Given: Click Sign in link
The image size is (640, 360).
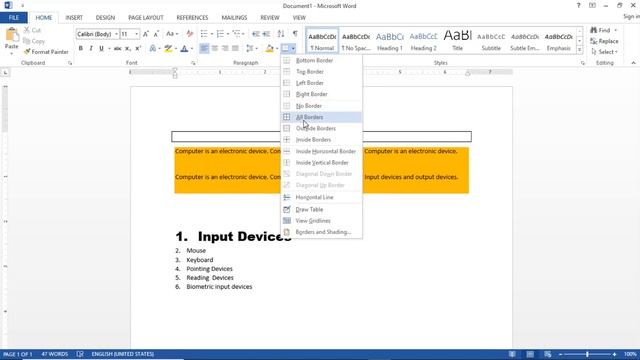Looking at the screenshot, I should 631,17.
